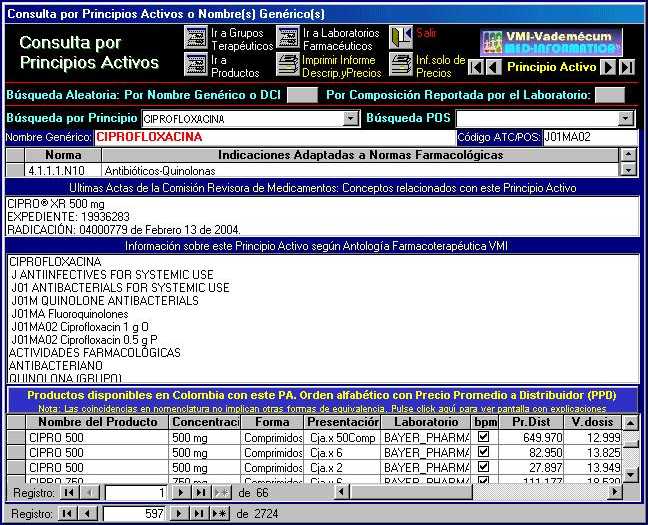
Task: Jump to first record of 2724
Action: [x=67, y=514]
